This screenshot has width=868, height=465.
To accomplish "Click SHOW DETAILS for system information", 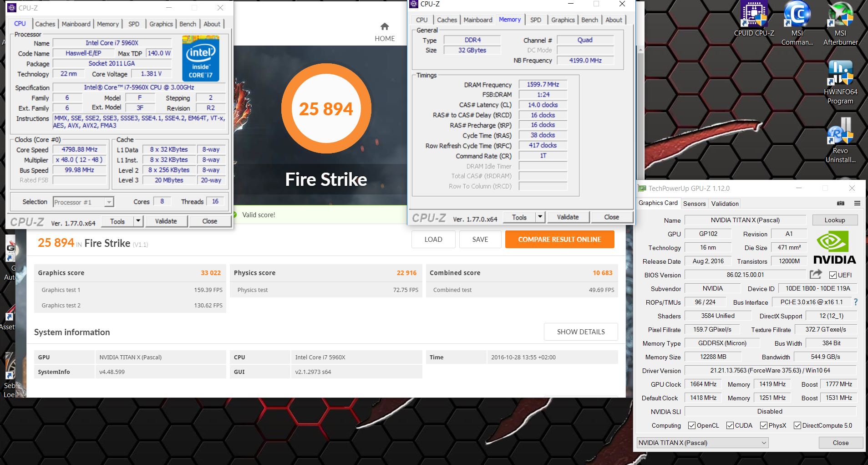I will (581, 332).
